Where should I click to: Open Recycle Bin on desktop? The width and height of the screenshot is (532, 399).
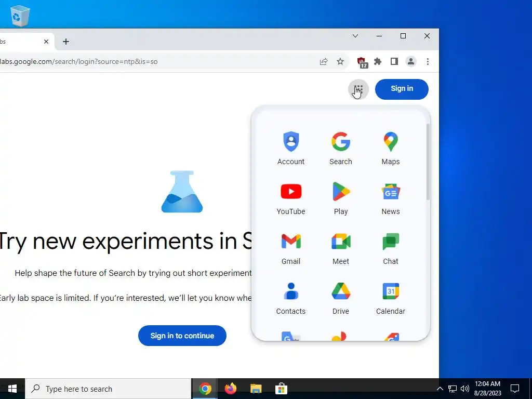20,15
